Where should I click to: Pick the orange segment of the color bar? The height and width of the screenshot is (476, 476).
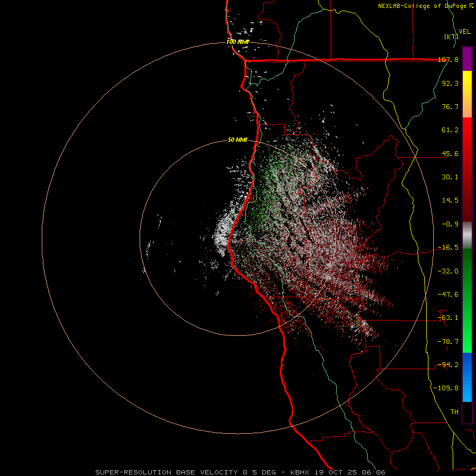coord(467,106)
